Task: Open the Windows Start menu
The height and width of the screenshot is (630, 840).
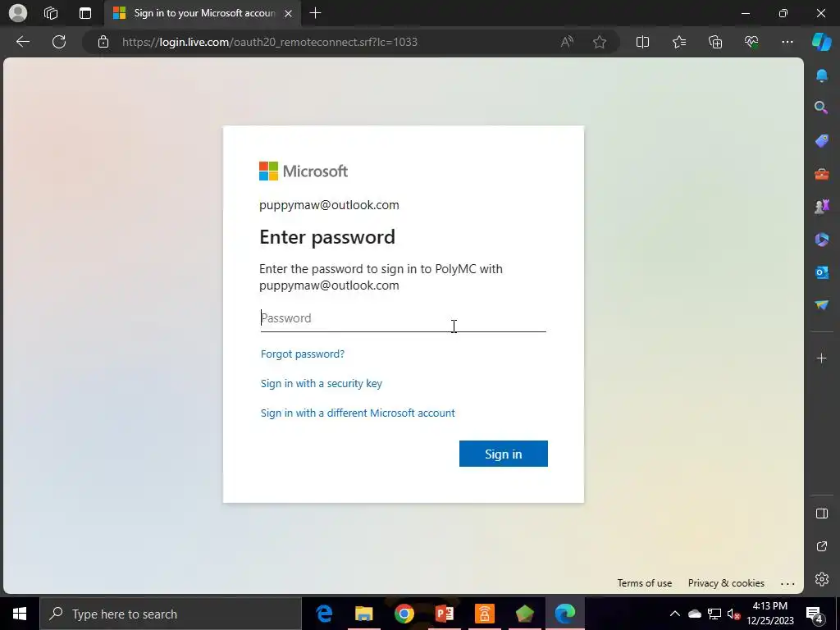Action: click(x=20, y=614)
